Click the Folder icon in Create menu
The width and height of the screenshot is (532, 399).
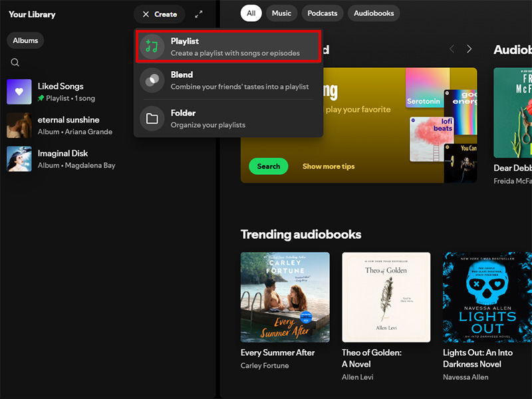pos(152,118)
